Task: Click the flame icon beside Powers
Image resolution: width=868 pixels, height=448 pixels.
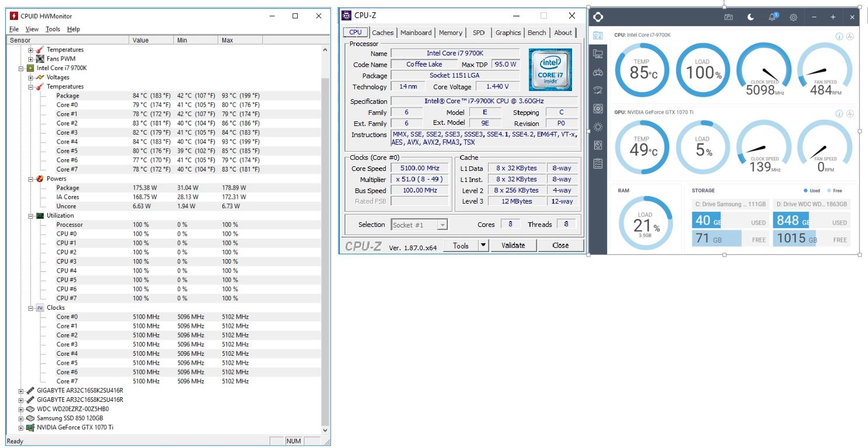Action: tap(40, 178)
